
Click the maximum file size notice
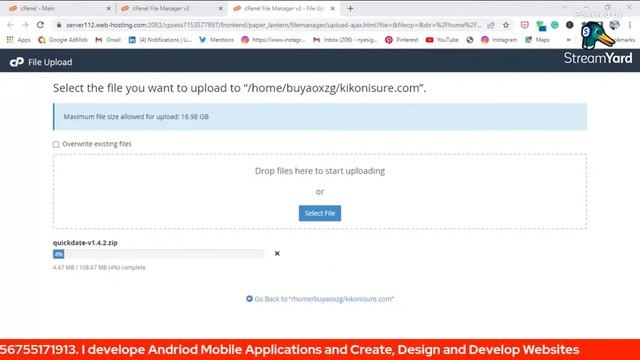click(320, 117)
